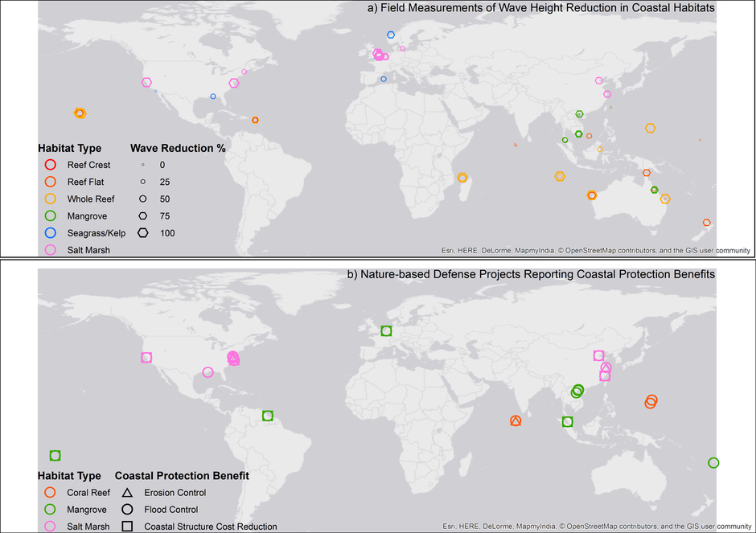
Task: Click the 'Coastal Structure Cost Reduction' label
Action: (211, 527)
